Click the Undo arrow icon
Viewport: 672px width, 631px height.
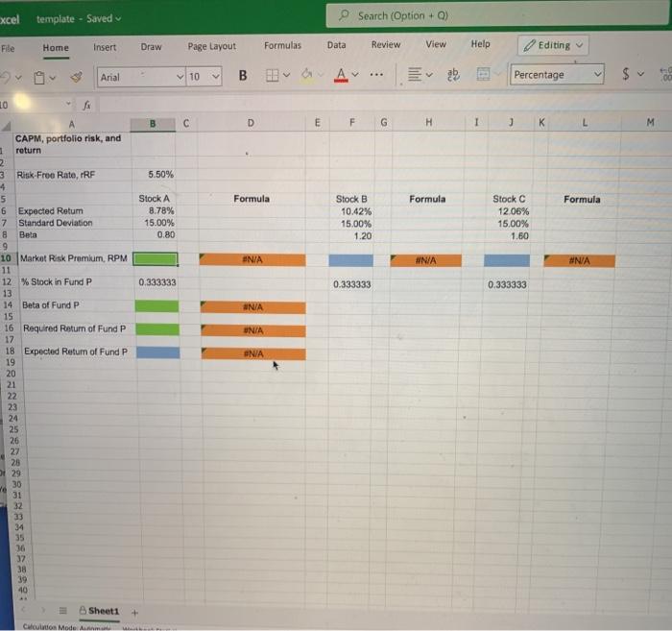click(x=5, y=78)
